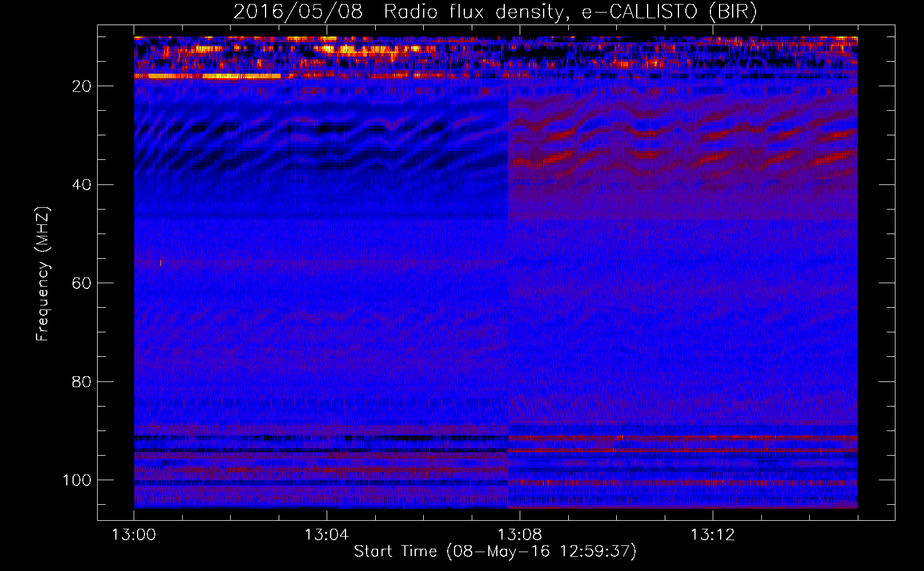This screenshot has width=924, height=571.
Task: Click the plot title "2016/05/08 Radio flux density, e-CALLISTO (BIR)"
Action: (495, 12)
